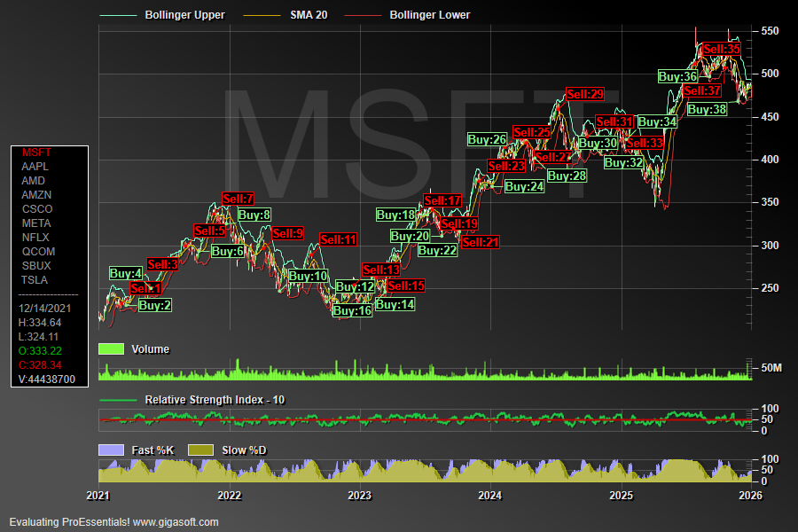The width and height of the screenshot is (798, 532).
Task: Select TSLA in the symbol list
Action: [x=34, y=280]
